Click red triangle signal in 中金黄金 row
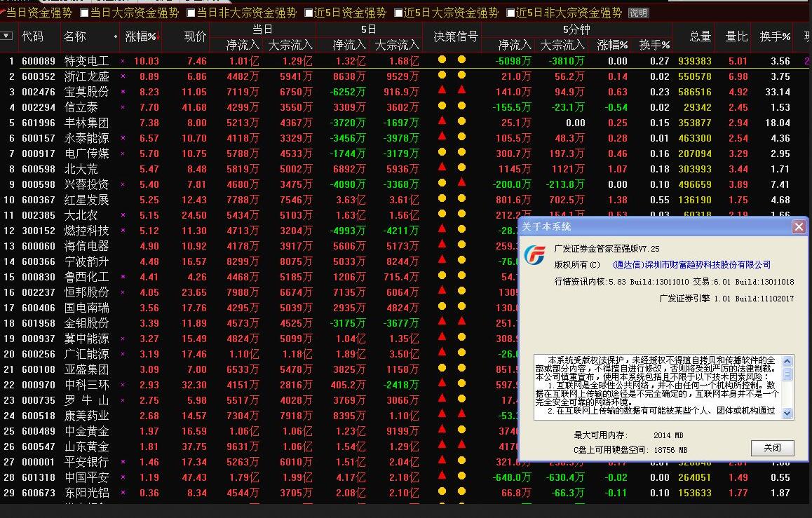Viewport: 812px width, 518px height. [442, 430]
